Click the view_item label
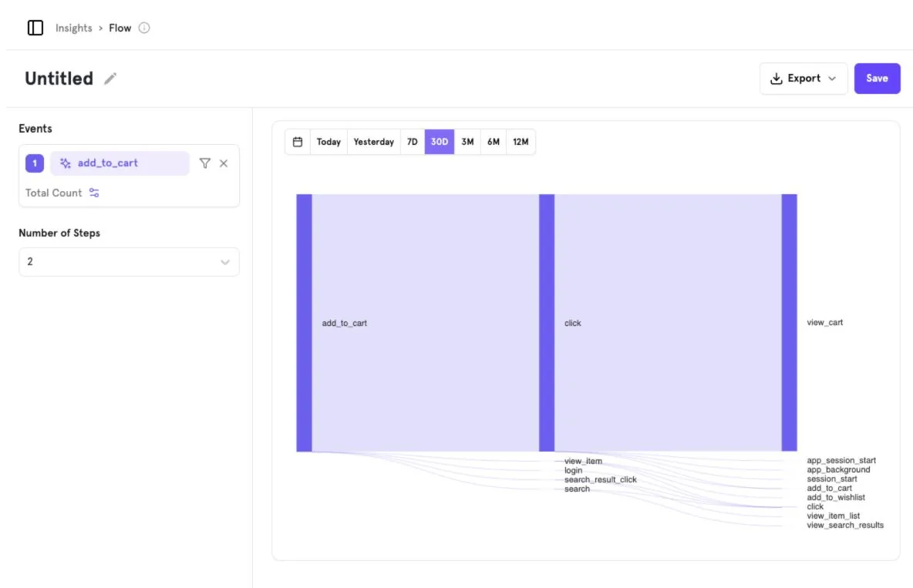This screenshot has height=588, width=913. pos(583,461)
